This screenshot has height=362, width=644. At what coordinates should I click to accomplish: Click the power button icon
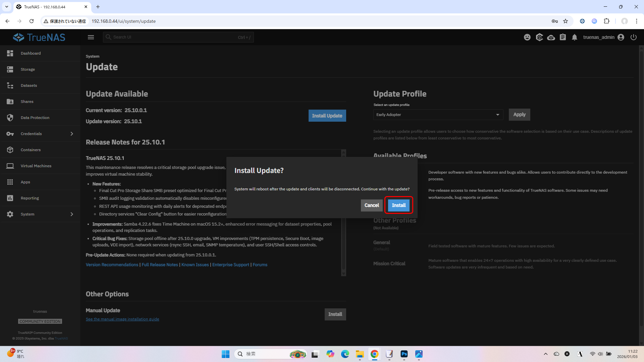tap(634, 37)
